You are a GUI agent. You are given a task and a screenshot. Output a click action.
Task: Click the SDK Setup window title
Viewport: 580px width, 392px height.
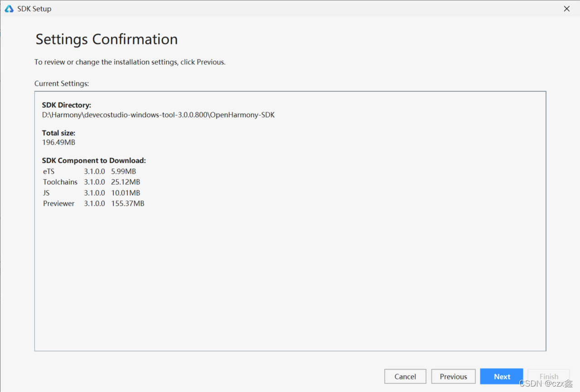(34, 9)
